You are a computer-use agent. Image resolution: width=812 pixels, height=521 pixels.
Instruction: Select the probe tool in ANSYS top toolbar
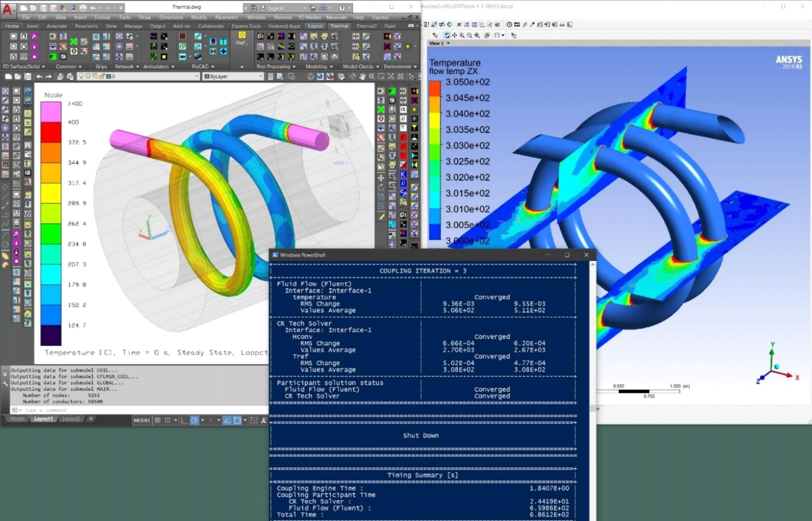click(532, 25)
